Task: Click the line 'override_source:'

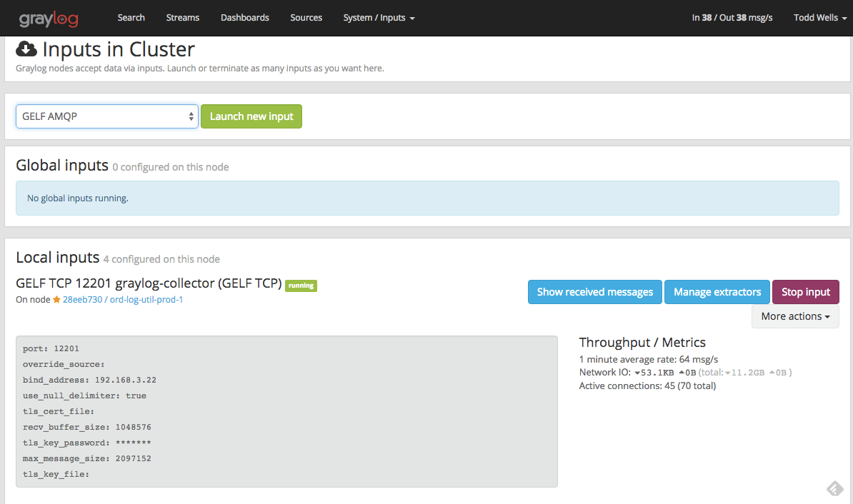Action: point(64,364)
